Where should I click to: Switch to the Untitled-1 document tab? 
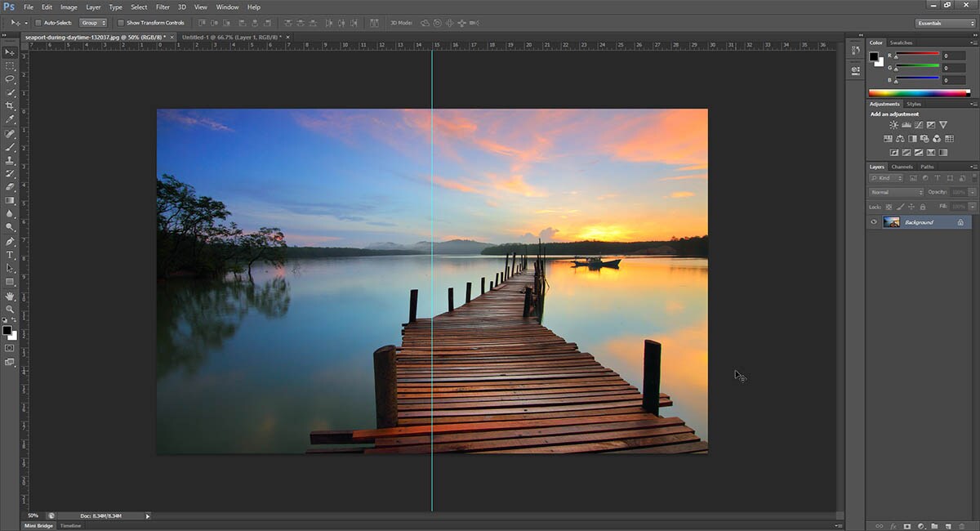coord(232,38)
